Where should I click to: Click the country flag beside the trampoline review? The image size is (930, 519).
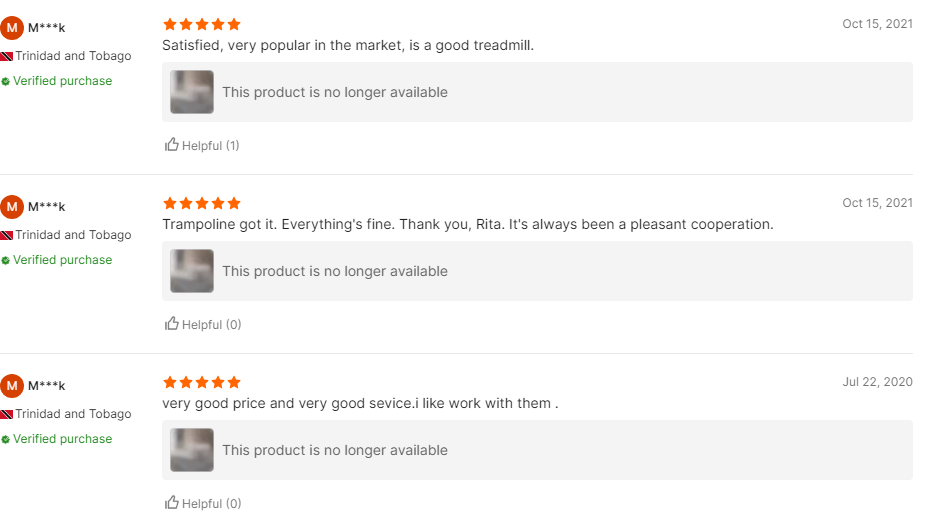pos(6,236)
